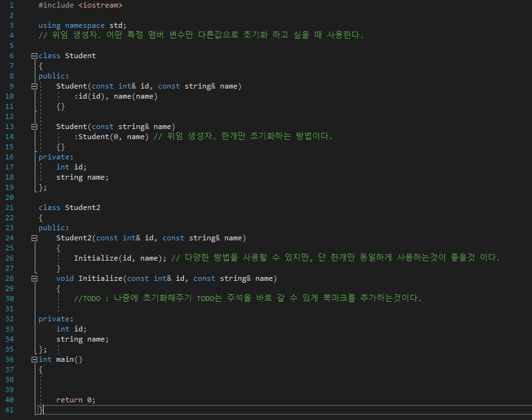Click the '{}' body on line 15
Viewport: 532px width, 420px height.
point(61,147)
